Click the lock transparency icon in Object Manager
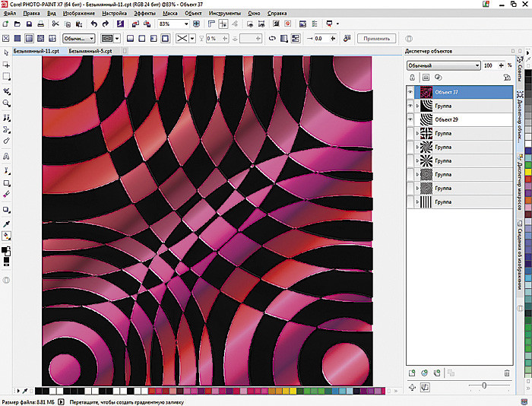Viewport: 532px width, 406px height. pos(411,78)
